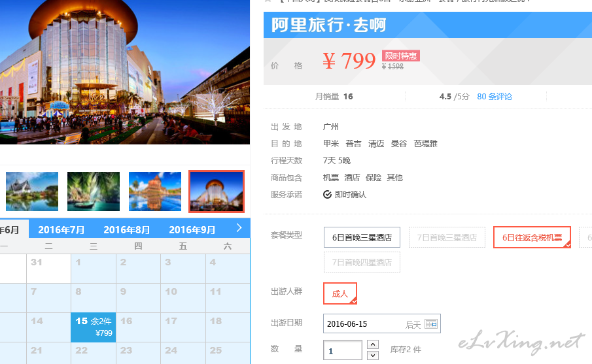This screenshot has height=364, width=592.
Task: Click the 月销量 16 sales figure
Action: coord(334,97)
